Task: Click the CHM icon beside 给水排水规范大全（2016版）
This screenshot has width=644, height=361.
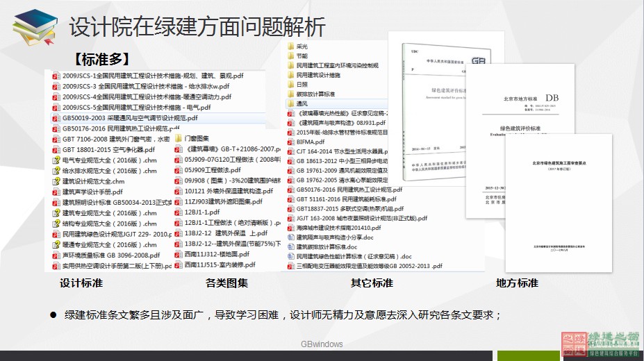Action: tap(56, 171)
